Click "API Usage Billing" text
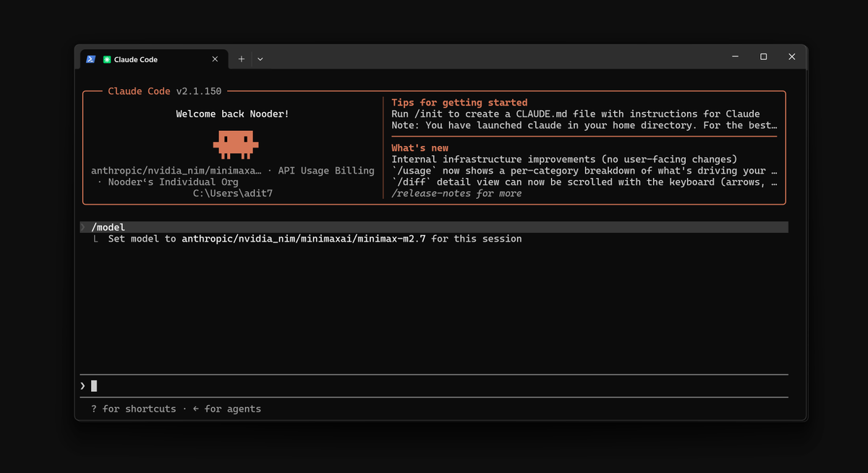Screen dimensions: 868x473 click(326, 171)
